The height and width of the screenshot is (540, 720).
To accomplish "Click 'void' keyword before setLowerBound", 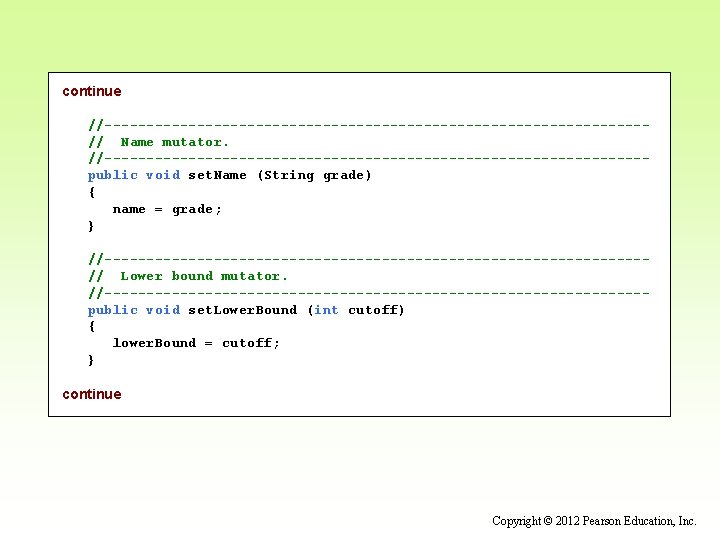I will pyautogui.click(x=163, y=310).
